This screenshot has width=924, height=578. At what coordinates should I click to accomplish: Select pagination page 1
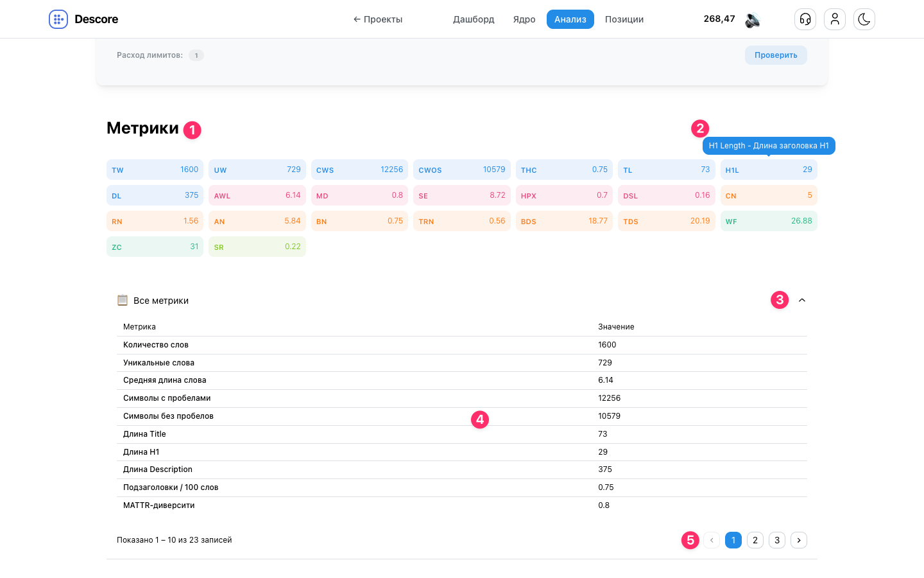coord(733,540)
